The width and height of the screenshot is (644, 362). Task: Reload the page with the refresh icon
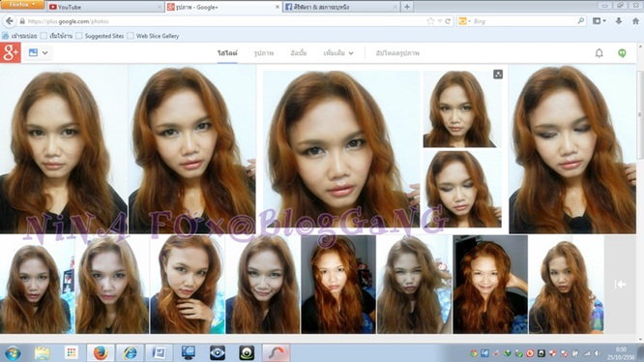coord(448,21)
